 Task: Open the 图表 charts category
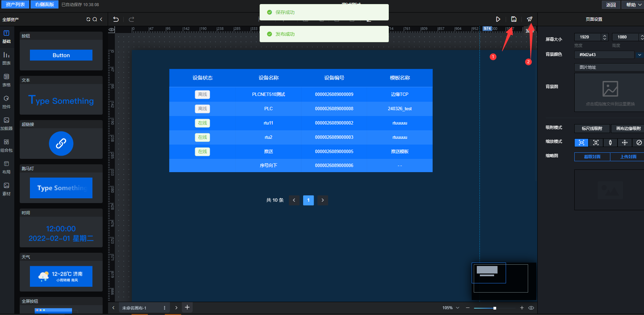coord(6,58)
